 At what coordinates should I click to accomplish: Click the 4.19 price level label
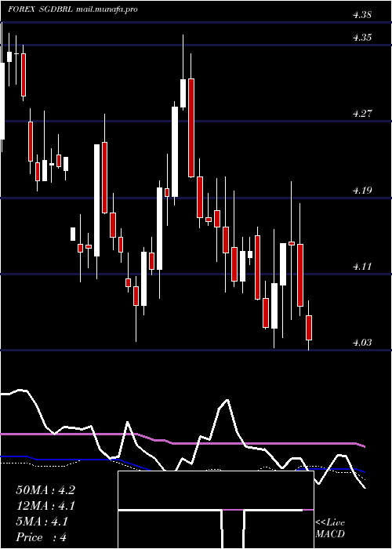(362, 190)
